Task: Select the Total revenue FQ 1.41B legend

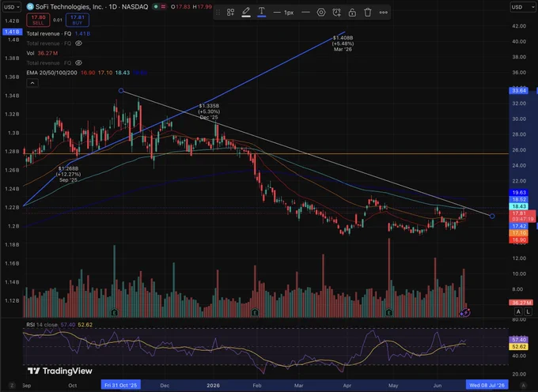Action: (x=59, y=33)
